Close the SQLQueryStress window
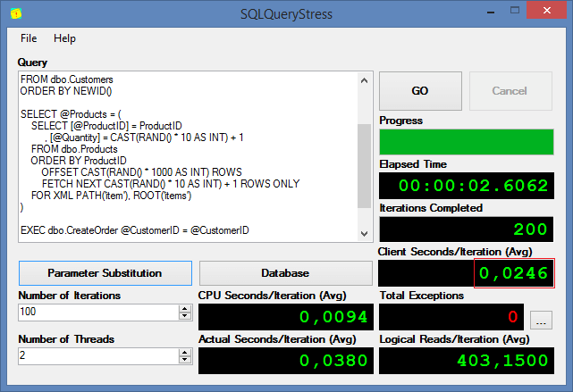 pyautogui.click(x=547, y=10)
